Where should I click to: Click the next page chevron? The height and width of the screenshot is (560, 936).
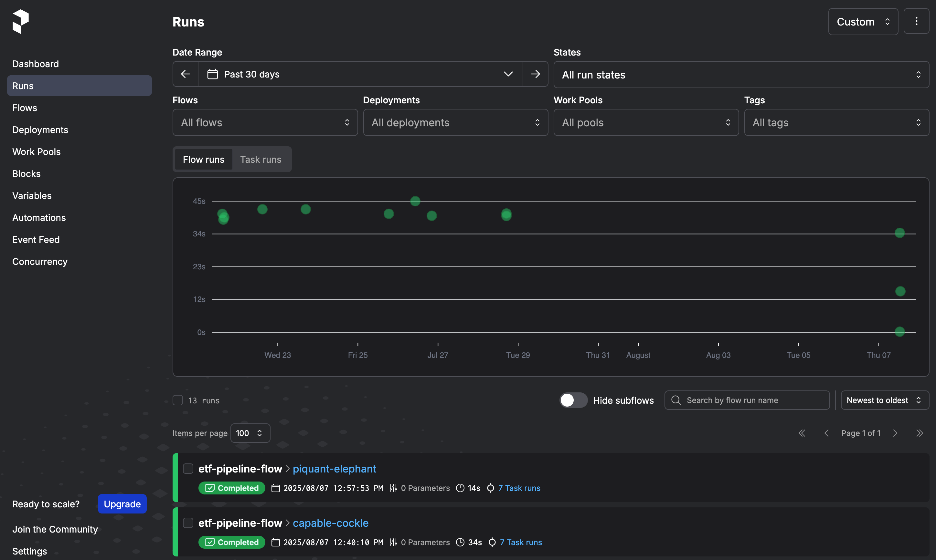[x=895, y=433]
